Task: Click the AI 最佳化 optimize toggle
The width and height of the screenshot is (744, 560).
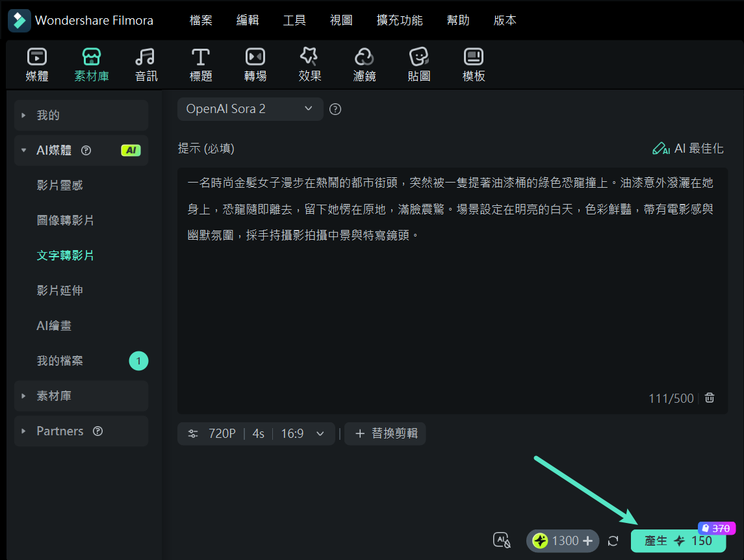Action: [x=687, y=148]
